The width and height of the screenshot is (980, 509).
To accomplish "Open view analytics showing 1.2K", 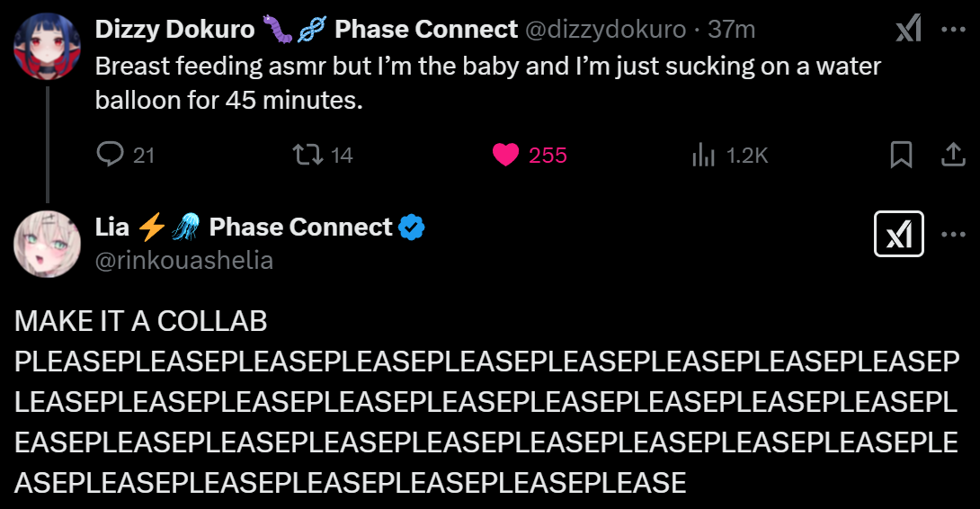I will (702, 155).
